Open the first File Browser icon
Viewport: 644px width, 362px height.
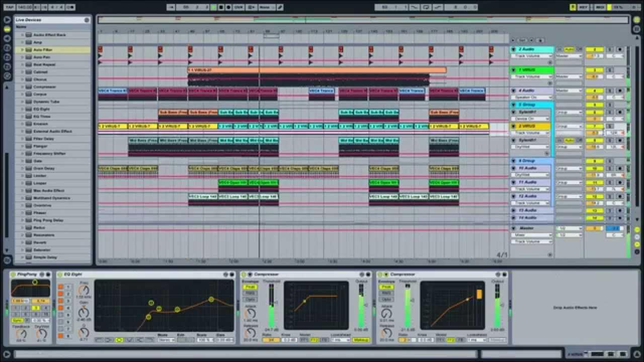[x=7, y=48]
